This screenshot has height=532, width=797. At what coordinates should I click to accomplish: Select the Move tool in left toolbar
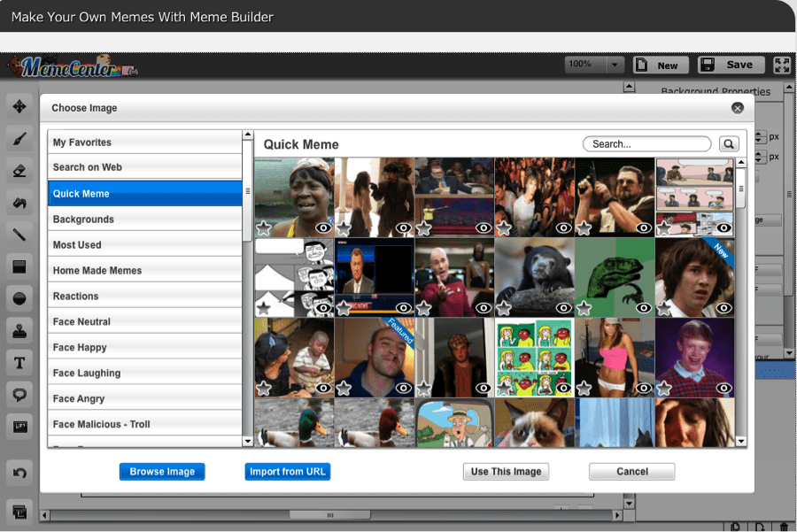click(19, 107)
